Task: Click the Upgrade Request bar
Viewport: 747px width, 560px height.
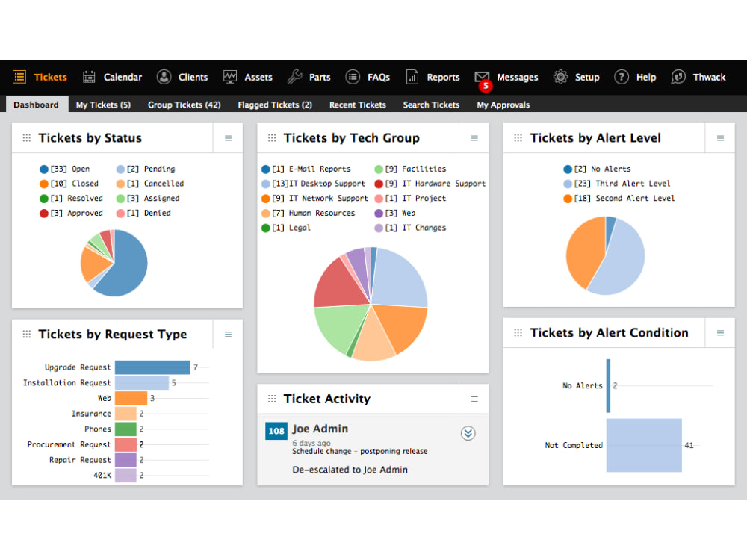Action: click(152, 367)
